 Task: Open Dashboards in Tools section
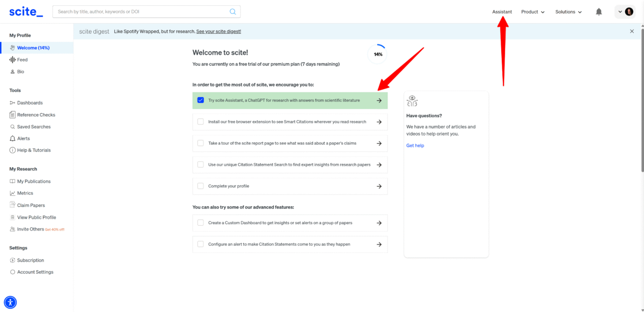coord(30,102)
